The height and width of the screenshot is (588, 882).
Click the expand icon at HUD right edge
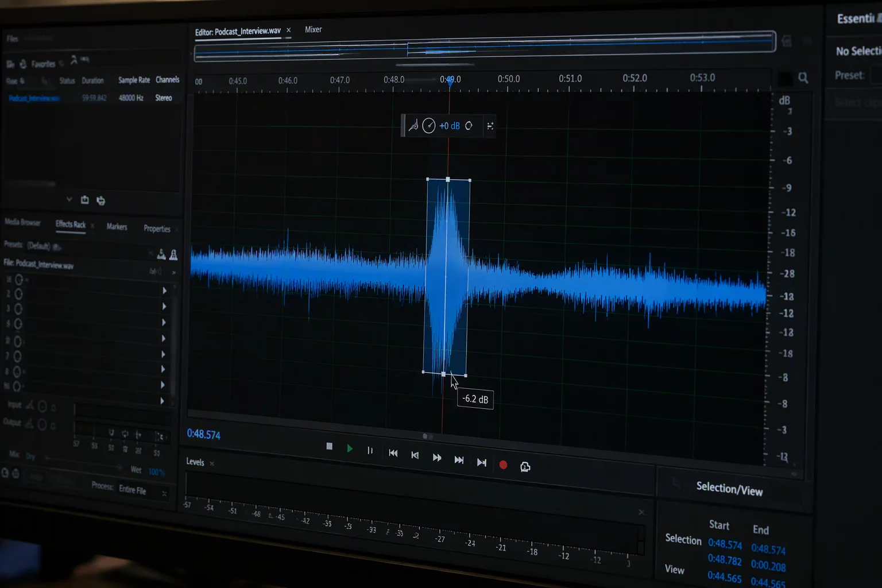(490, 126)
